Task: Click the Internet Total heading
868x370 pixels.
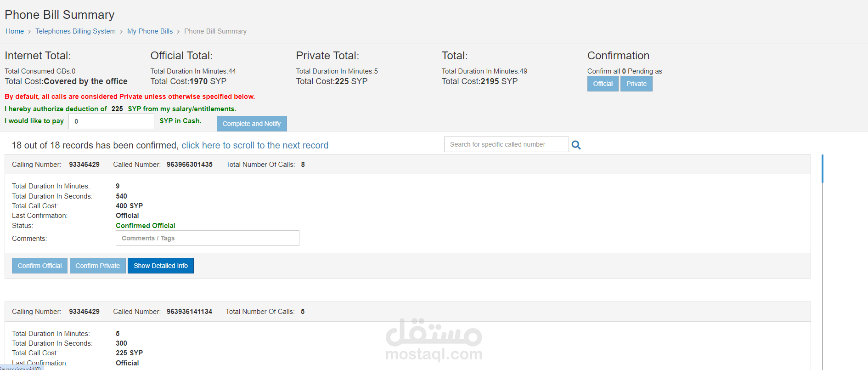Action: coord(38,56)
